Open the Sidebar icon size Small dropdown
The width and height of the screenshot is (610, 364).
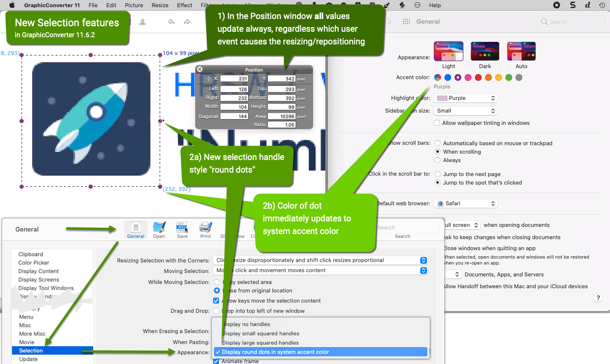coord(465,110)
